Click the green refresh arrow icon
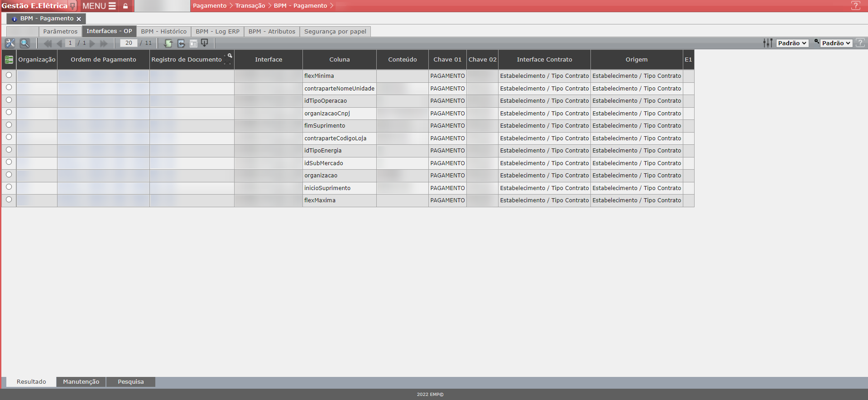 168,43
